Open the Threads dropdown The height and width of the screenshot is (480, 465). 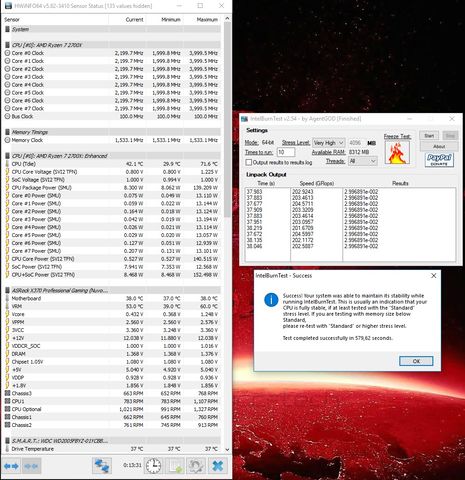pyautogui.click(x=363, y=161)
